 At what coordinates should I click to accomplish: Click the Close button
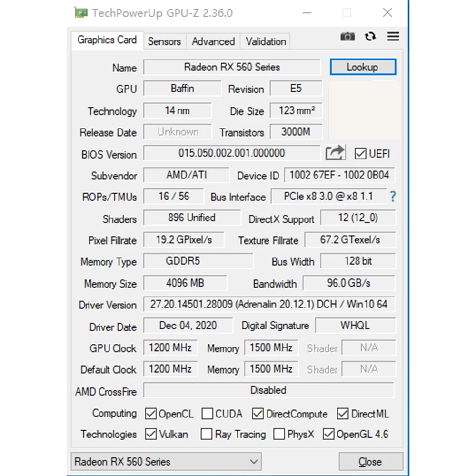(371, 461)
